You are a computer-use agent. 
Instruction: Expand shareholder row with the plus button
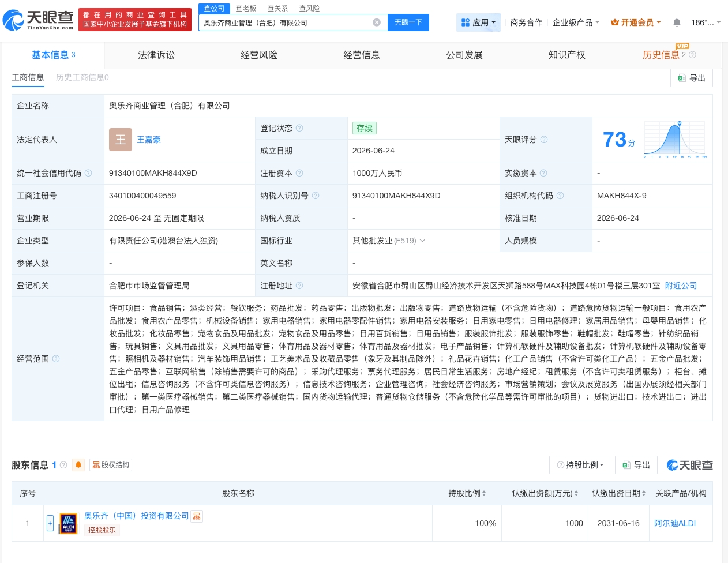(50, 523)
